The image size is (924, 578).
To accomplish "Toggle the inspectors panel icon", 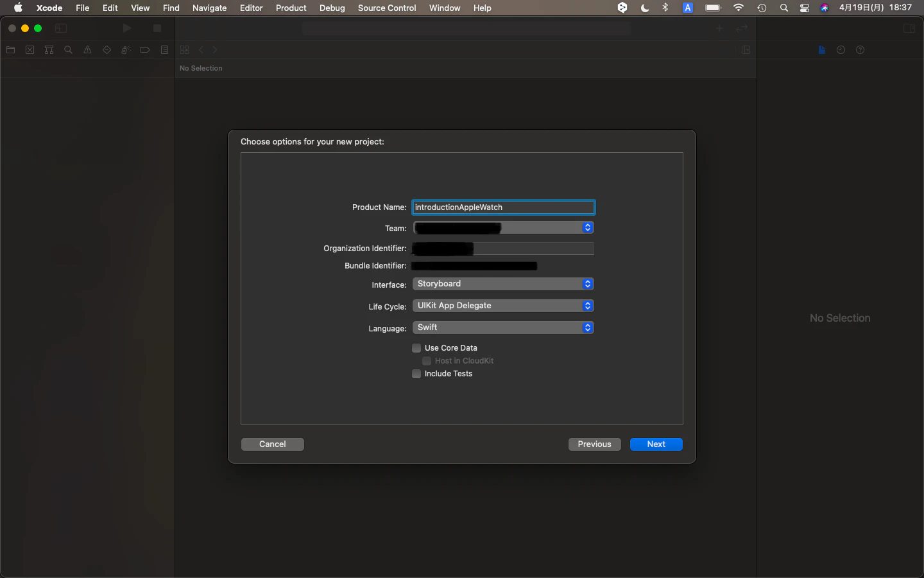I will pos(909,28).
